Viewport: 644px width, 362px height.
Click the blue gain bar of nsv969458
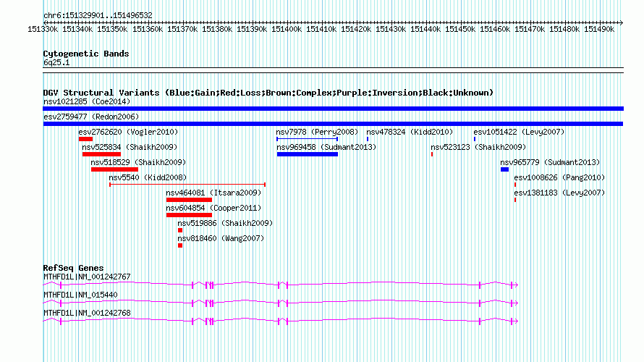click(x=308, y=154)
